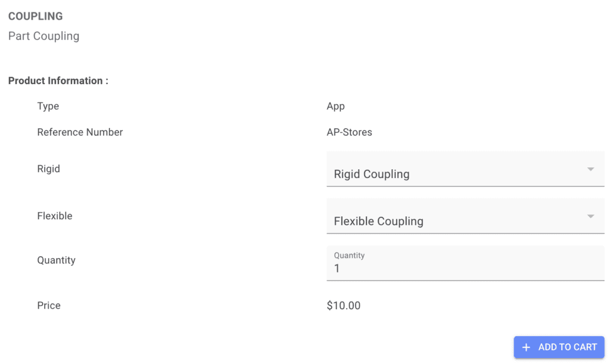
Task: Click the small floating Quantity label inside field
Action: [349, 255]
